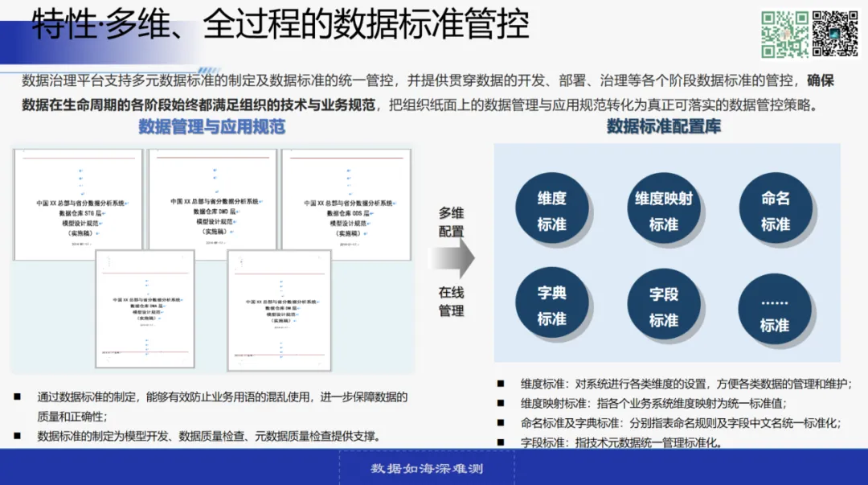Click the green QR code
The image size is (868, 485).
(x=784, y=35)
